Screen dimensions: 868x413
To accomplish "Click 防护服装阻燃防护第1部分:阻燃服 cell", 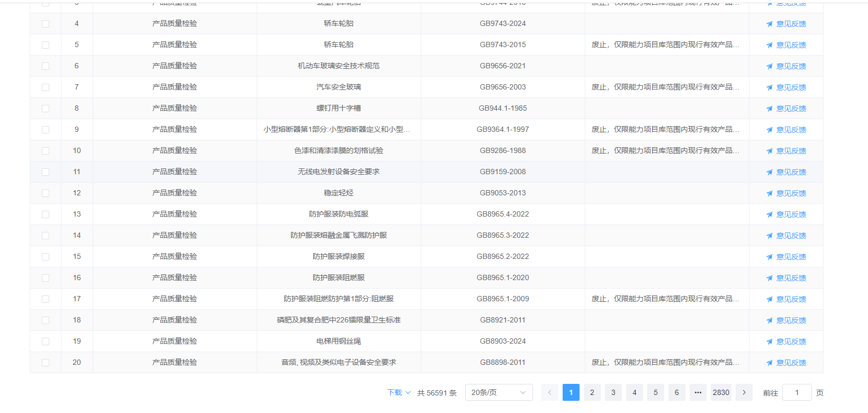I will pos(339,299).
